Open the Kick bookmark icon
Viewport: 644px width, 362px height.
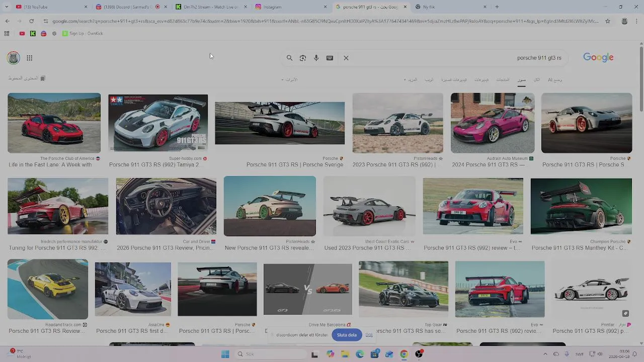click(x=33, y=33)
